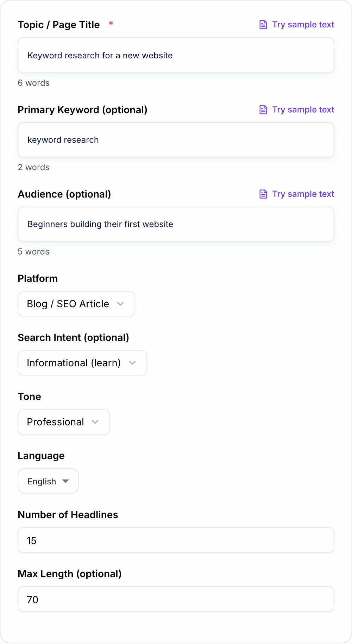352x644 pixels.
Task: Focus the Primary Keyword input field
Action: (x=176, y=140)
